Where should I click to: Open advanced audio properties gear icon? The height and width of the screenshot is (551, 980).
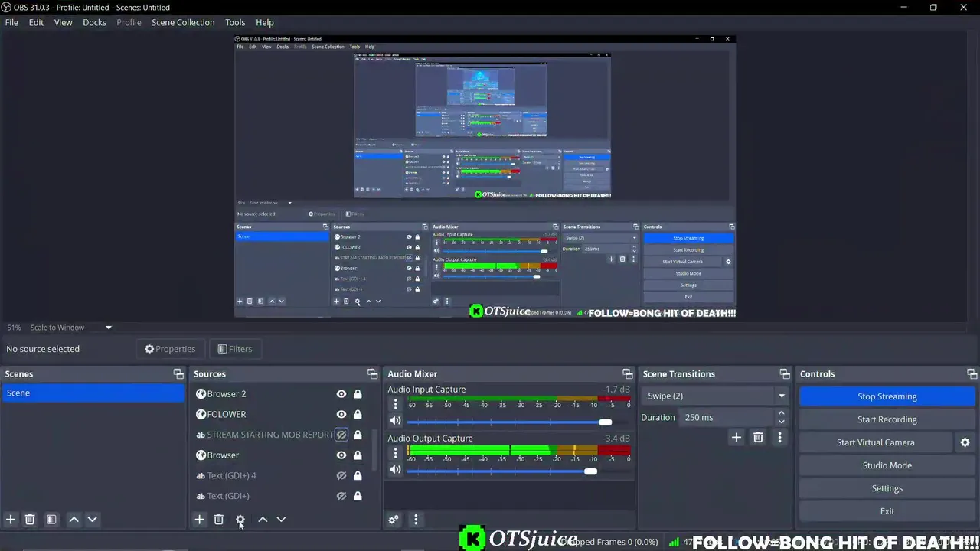(394, 520)
